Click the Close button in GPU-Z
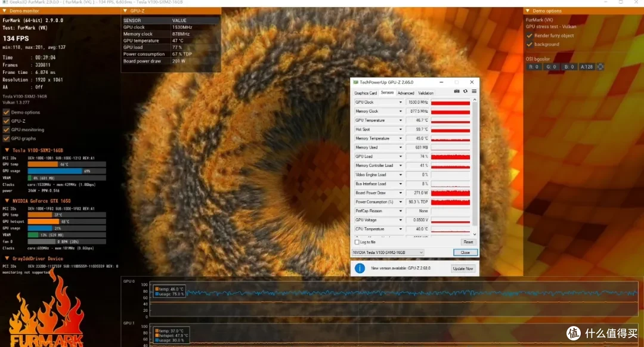644x347 pixels. click(465, 253)
